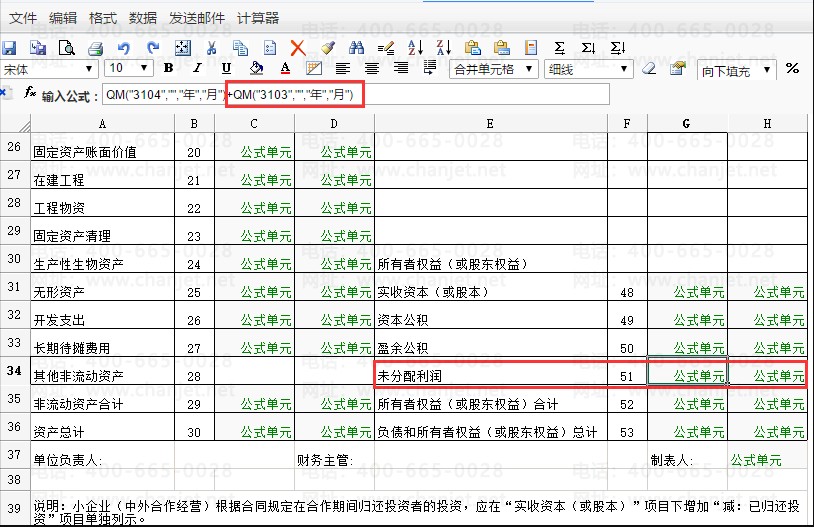814x527 pixels.
Task: Click the formula input field
Action: point(356,94)
